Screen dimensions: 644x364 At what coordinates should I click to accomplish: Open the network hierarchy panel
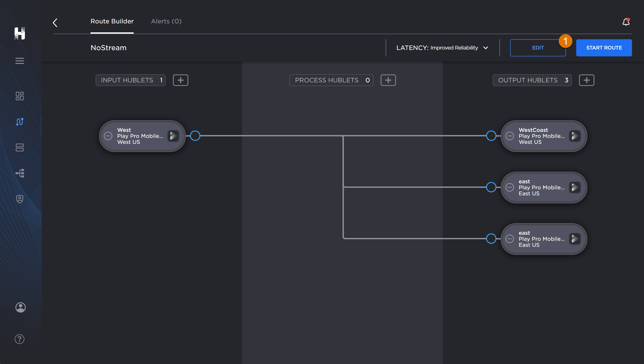[x=20, y=173]
